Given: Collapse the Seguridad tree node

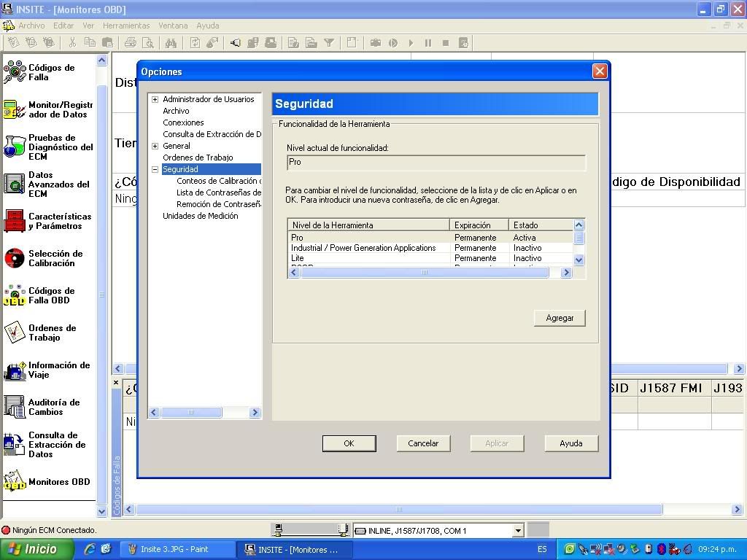Looking at the screenshot, I should point(155,169).
